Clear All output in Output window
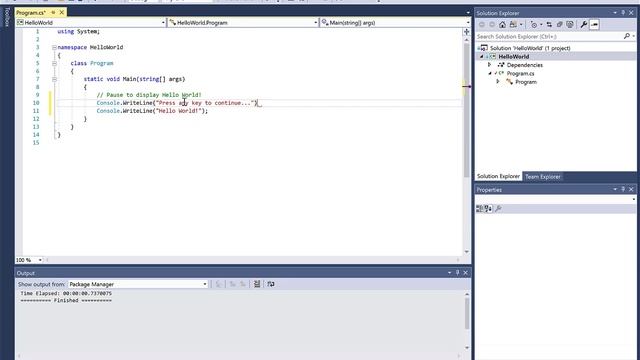The image size is (640, 360). [257, 284]
